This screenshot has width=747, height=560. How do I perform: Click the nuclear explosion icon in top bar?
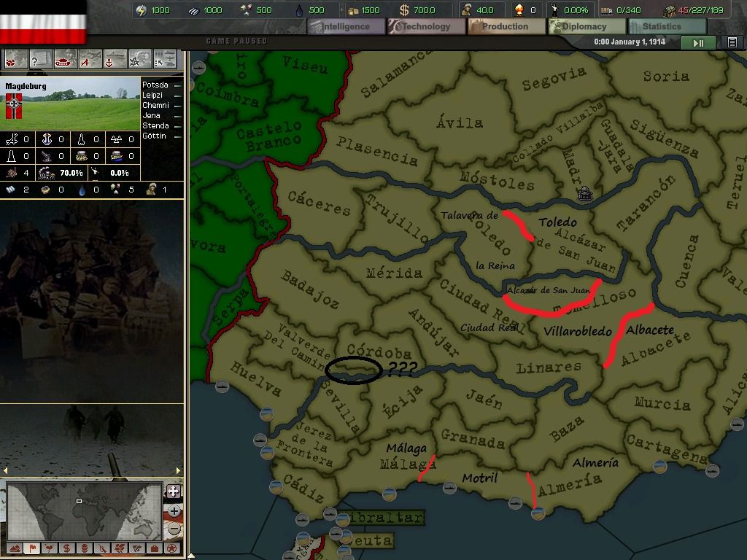(x=519, y=10)
